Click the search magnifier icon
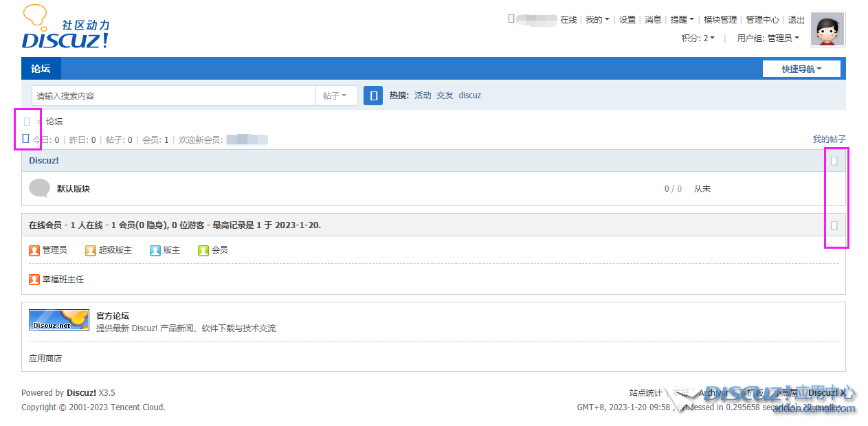This screenshot has height=426, width=868. click(372, 95)
